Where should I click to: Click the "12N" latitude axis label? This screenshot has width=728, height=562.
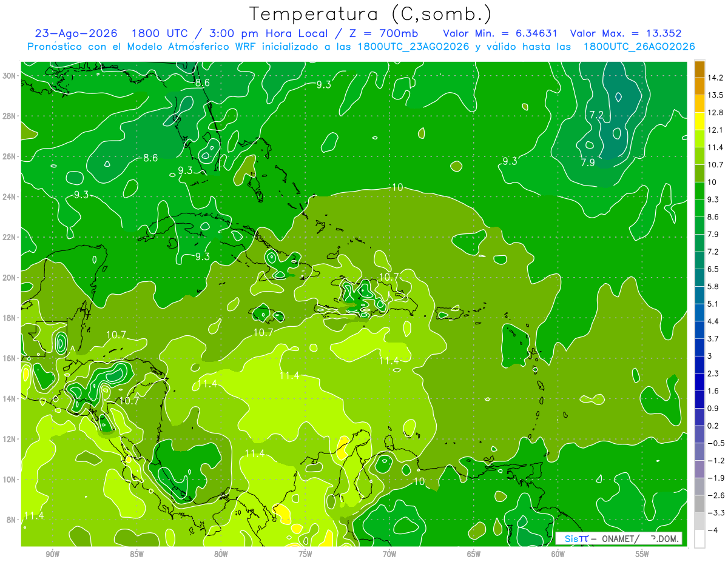point(10,439)
